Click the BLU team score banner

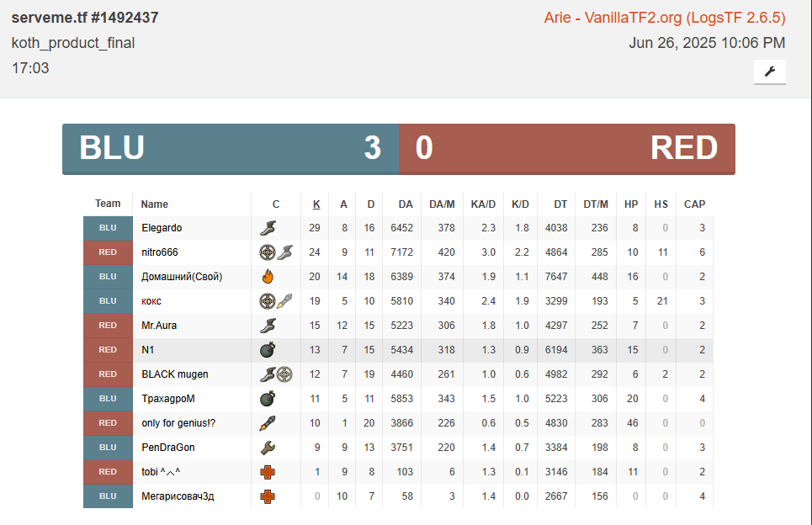(x=230, y=149)
